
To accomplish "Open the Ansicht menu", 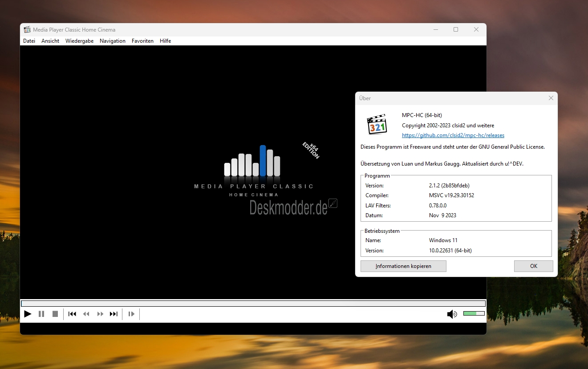I will (x=50, y=41).
